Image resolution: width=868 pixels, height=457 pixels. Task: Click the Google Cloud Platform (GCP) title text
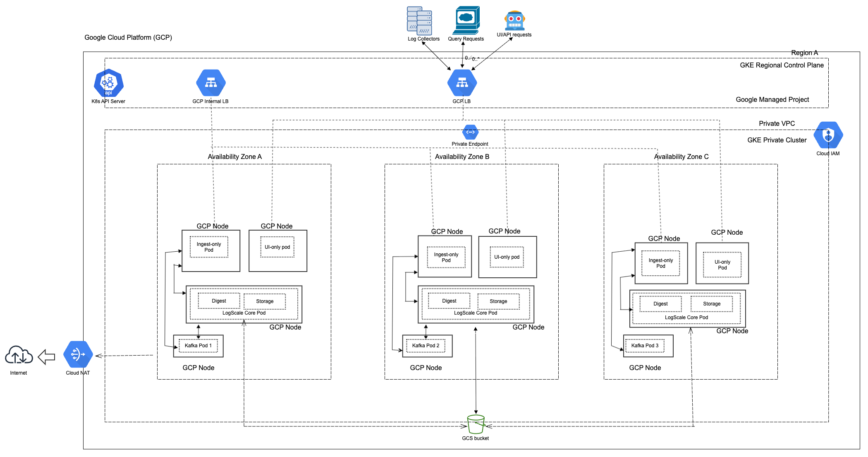coord(128,37)
